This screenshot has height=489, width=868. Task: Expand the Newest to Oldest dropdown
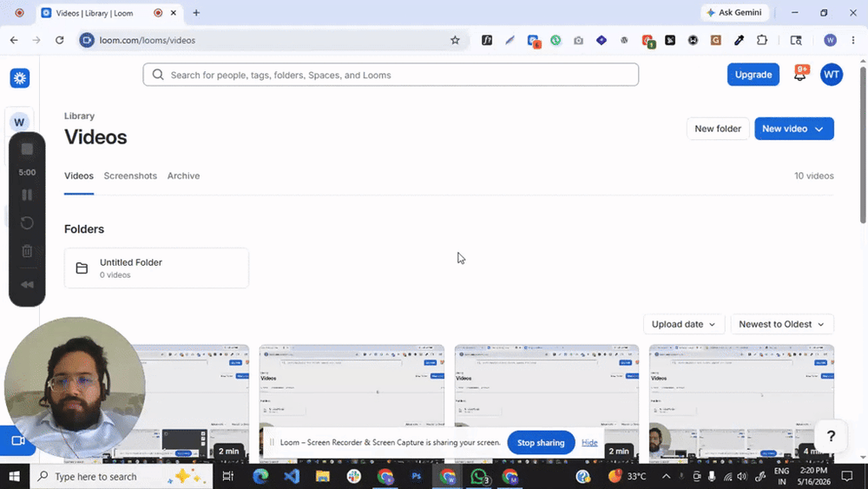(782, 324)
